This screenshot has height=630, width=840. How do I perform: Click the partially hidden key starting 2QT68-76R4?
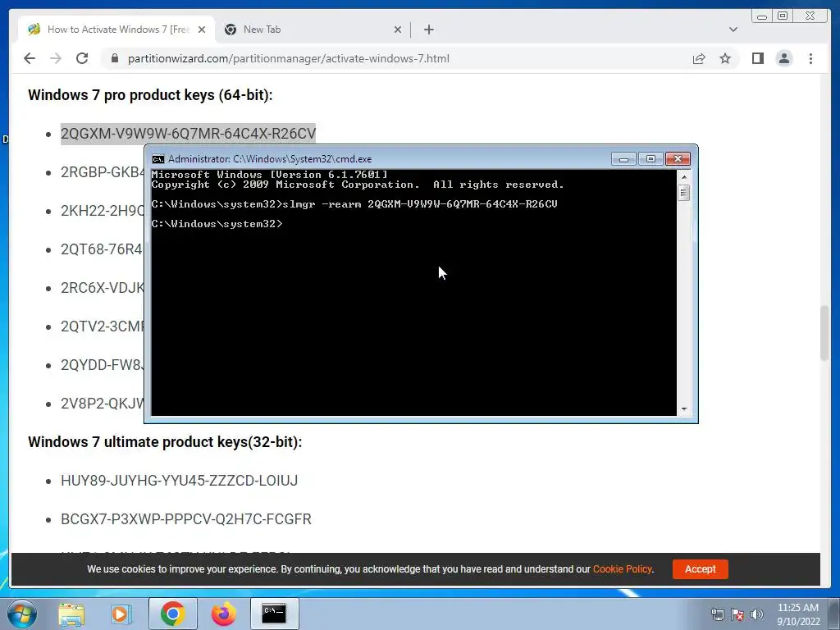102,249
